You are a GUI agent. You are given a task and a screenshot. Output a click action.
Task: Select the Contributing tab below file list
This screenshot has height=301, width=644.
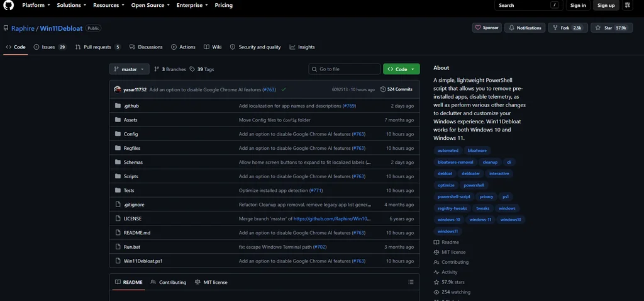169,282
